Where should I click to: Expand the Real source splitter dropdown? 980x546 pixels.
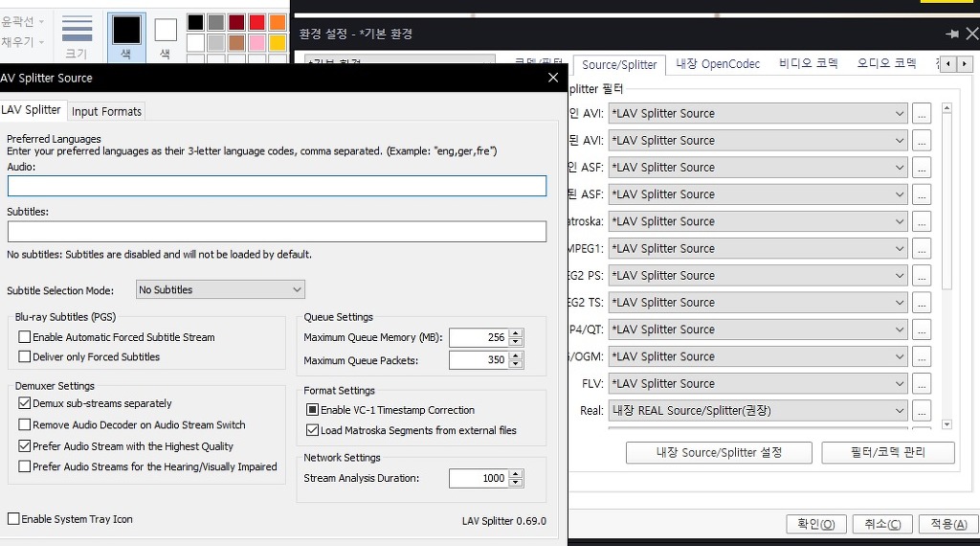[757, 411]
